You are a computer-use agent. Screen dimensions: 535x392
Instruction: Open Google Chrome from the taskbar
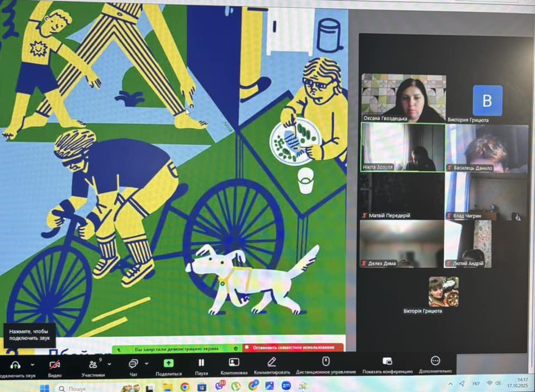point(184,386)
